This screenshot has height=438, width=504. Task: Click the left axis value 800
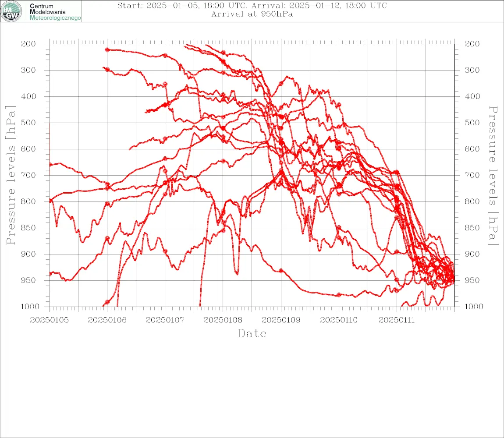[28, 201]
